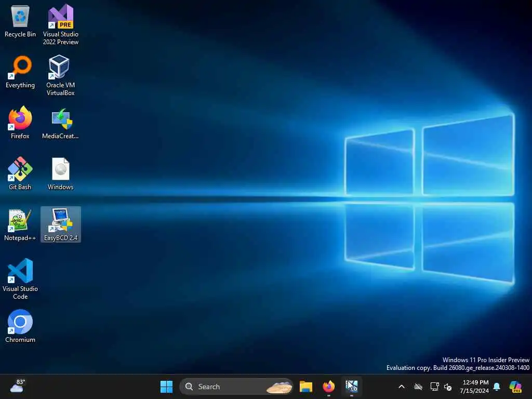
Task: Show hidden system tray icons
Action: pyautogui.click(x=402, y=387)
